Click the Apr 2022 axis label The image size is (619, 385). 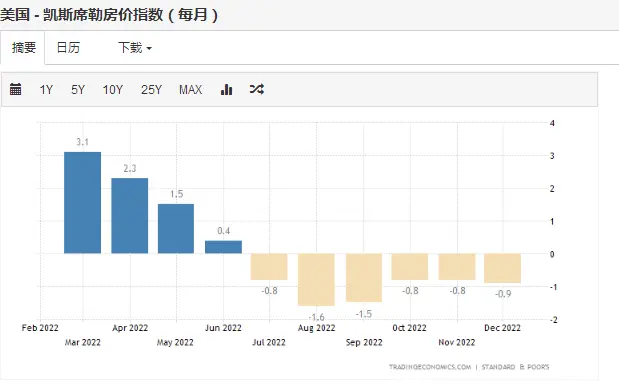pos(130,328)
